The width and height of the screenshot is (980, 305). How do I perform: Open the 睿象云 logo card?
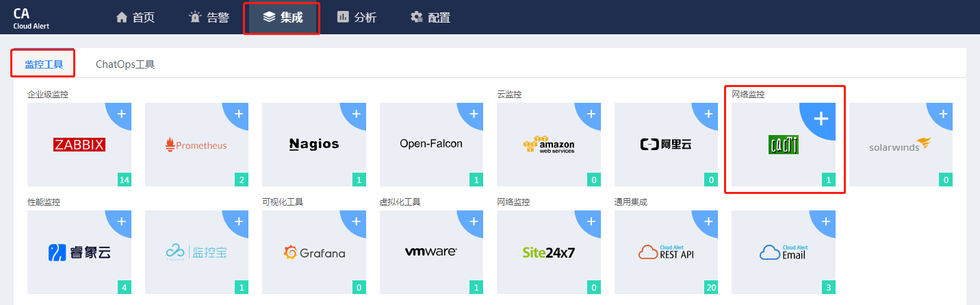coord(79,253)
